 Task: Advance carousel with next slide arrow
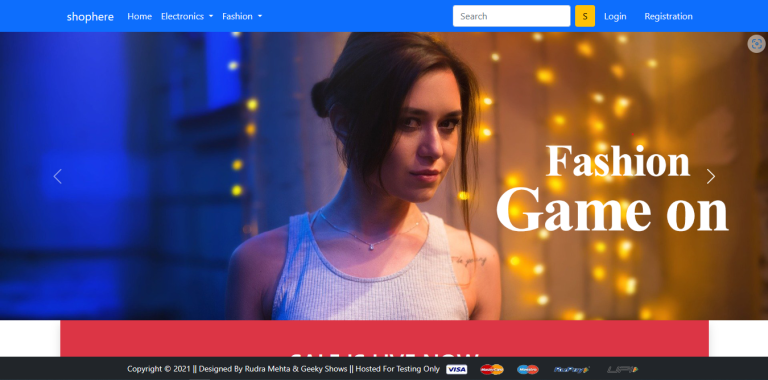point(711,176)
